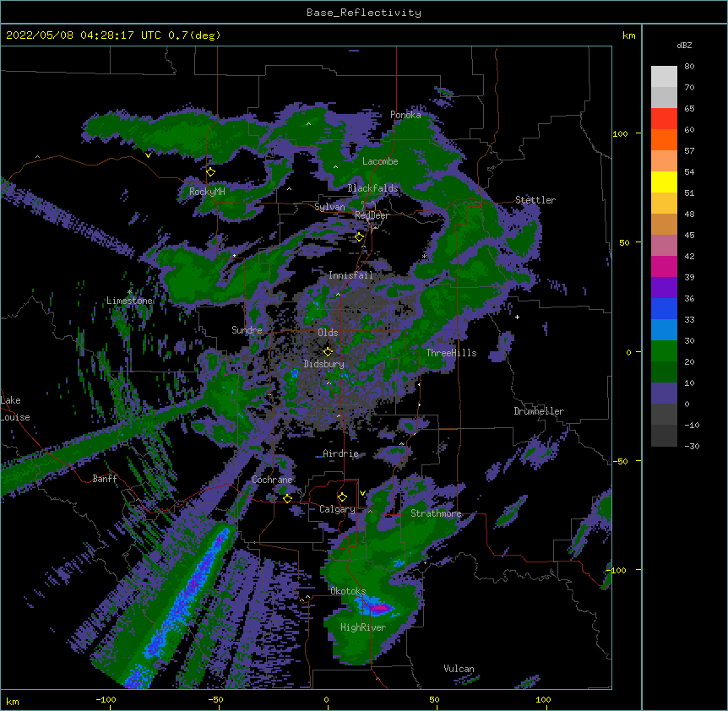Click the yellow diamond marker above the Calgary label

342,497
